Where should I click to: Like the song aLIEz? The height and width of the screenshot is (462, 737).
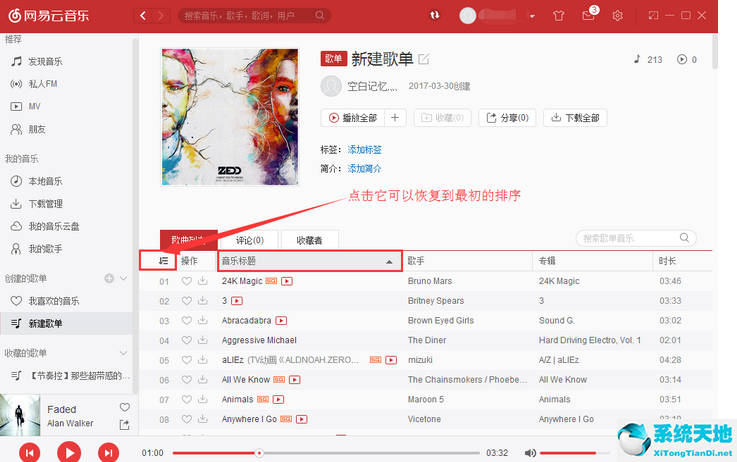(187, 360)
